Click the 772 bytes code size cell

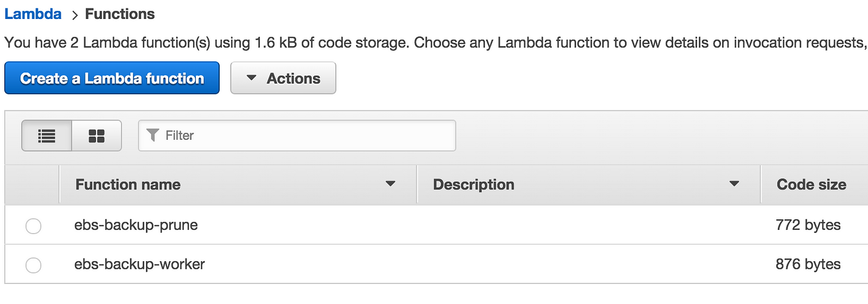point(808,225)
